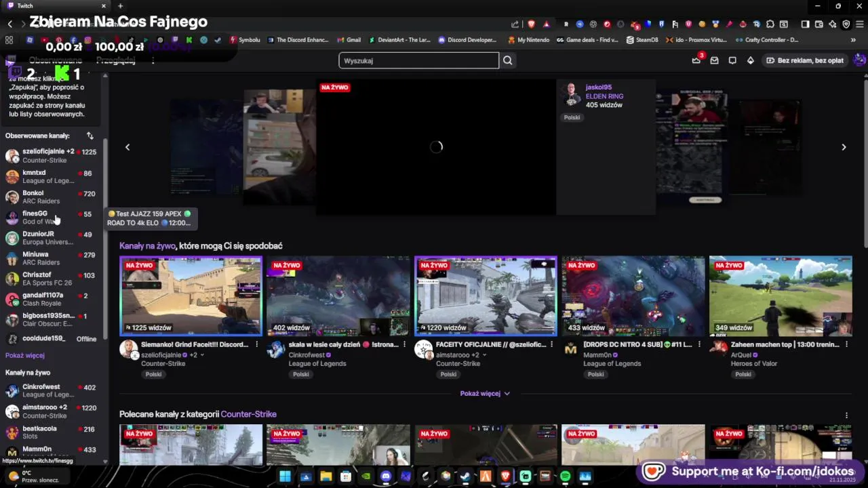Click carousel previous arrow
Image resolution: width=868 pixels, height=488 pixels.
click(x=127, y=147)
